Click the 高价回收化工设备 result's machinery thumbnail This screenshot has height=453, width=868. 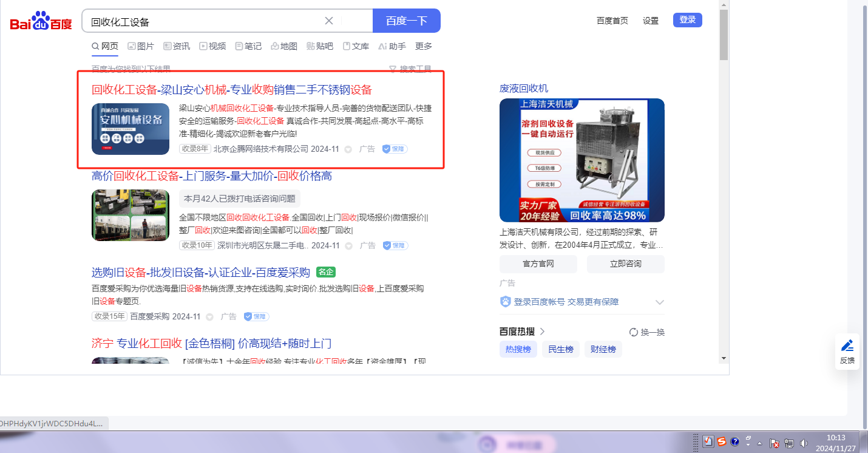[x=131, y=215]
